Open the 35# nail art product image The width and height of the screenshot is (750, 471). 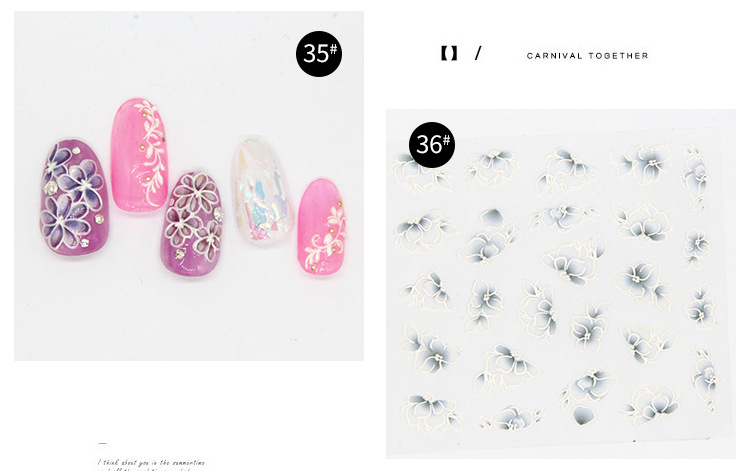[189, 186]
